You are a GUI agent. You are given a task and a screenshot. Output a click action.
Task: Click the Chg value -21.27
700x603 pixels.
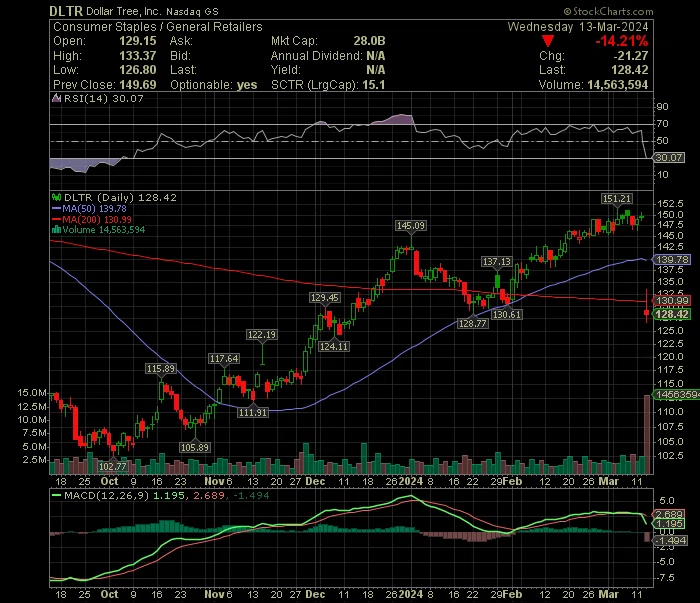(x=631, y=56)
